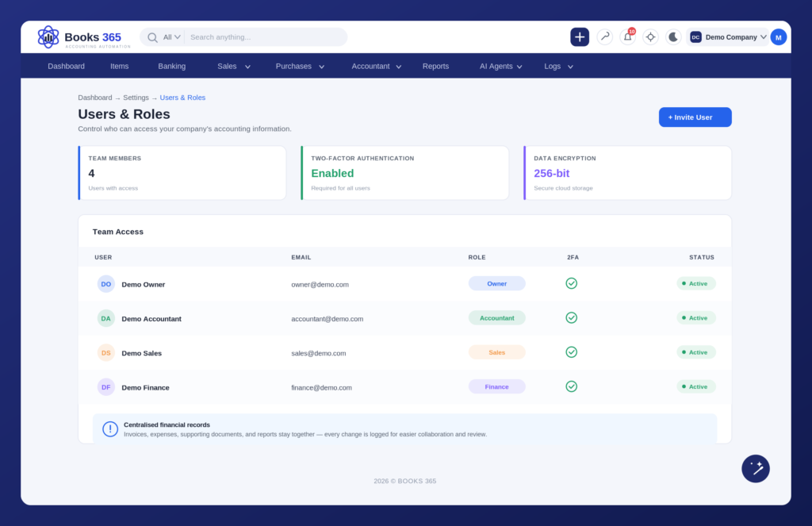This screenshot has width=812, height=526.
Task: Open the M user profile avatar
Action: pyautogui.click(x=779, y=37)
